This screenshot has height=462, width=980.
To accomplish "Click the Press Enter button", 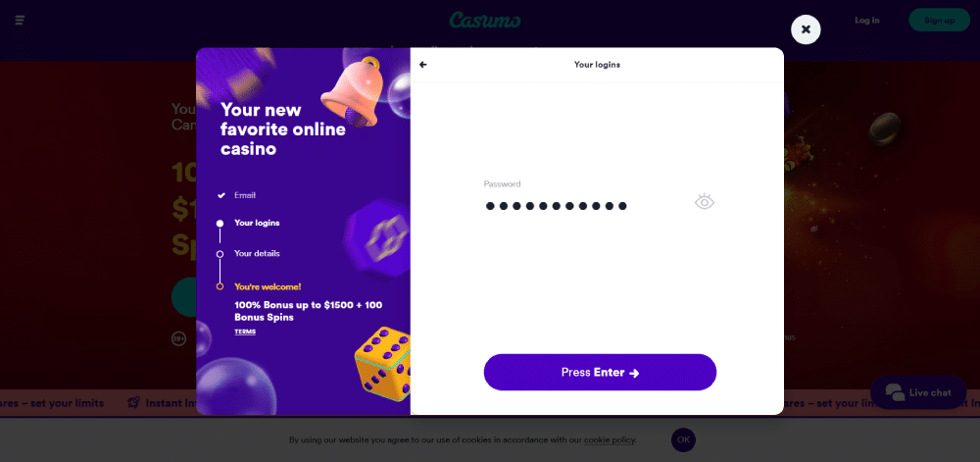I will point(600,373).
